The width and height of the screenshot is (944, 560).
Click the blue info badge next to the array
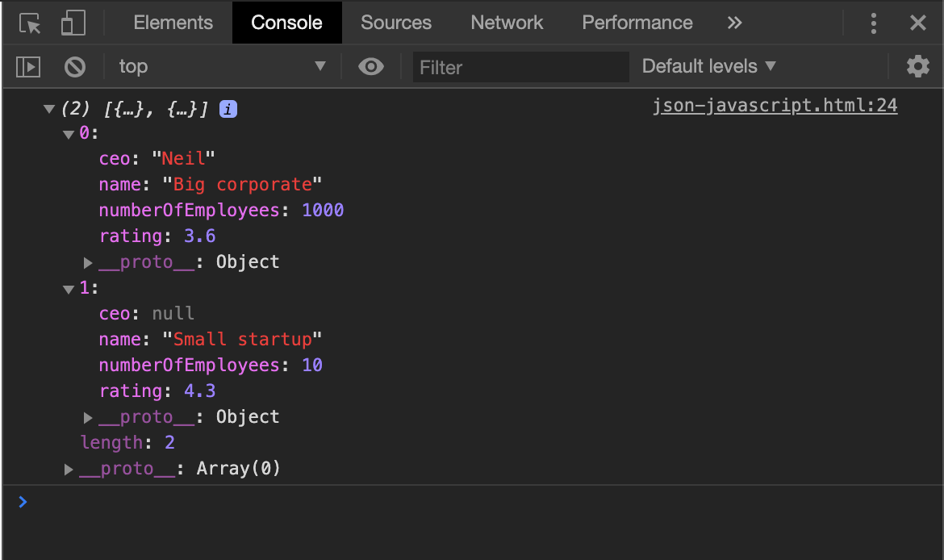[228, 109]
